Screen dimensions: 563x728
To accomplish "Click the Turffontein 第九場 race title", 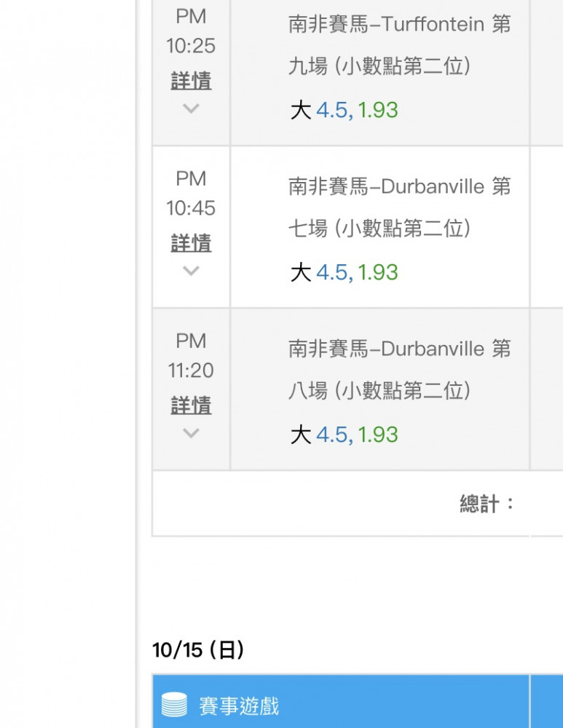I will click(x=399, y=45).
